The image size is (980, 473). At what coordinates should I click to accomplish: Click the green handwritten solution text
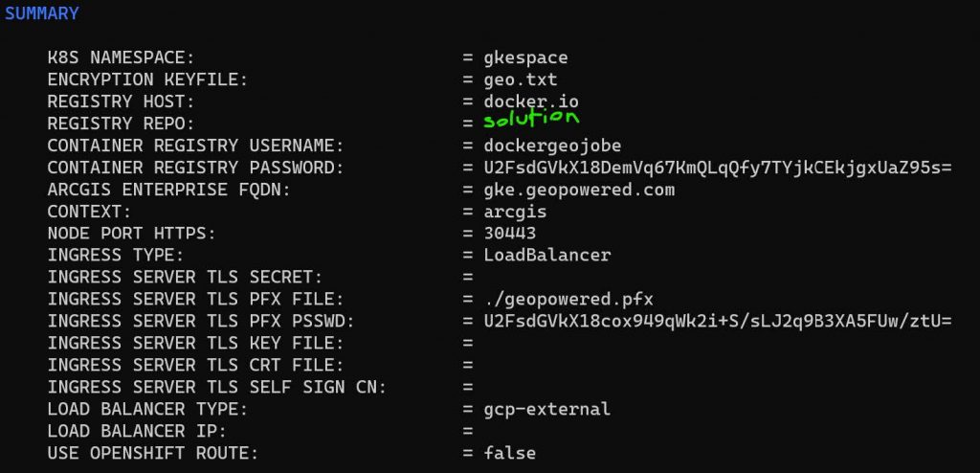531,120
